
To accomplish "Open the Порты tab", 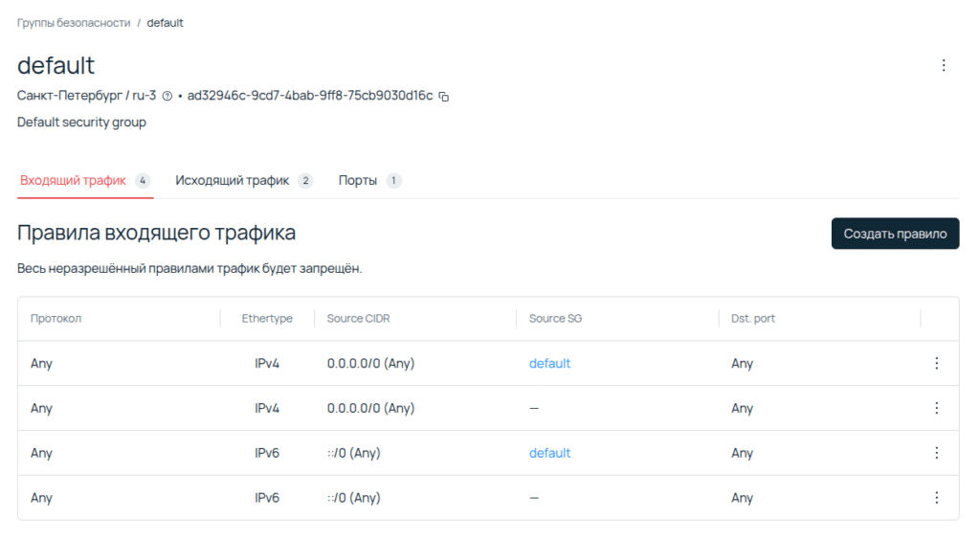I will [x=358, y=181].
